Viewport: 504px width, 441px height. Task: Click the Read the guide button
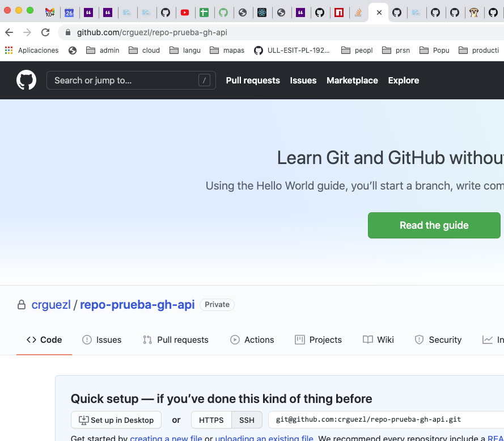coord(434,225)
